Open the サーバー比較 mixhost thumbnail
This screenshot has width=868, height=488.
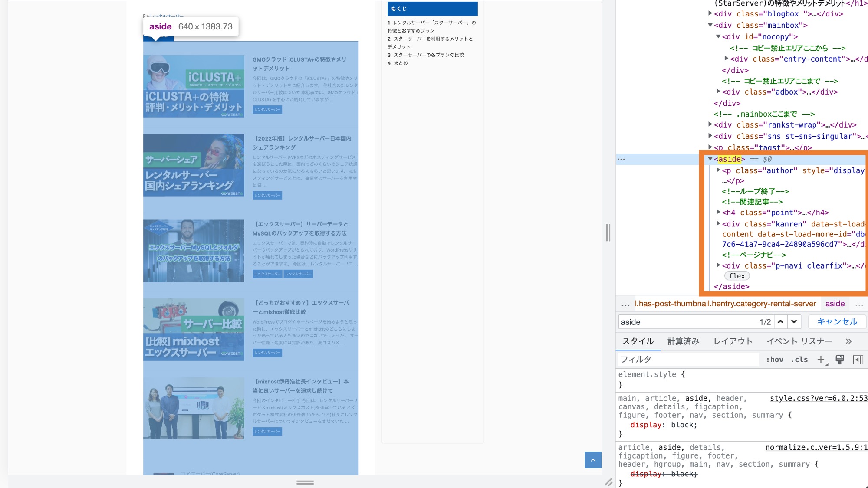click(194, 329)
